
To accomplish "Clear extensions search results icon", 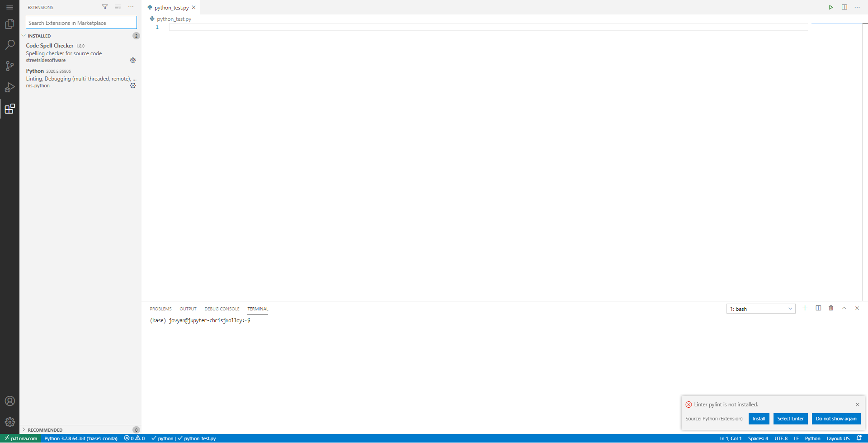I will pyautogui.click(x=118, y=7).
